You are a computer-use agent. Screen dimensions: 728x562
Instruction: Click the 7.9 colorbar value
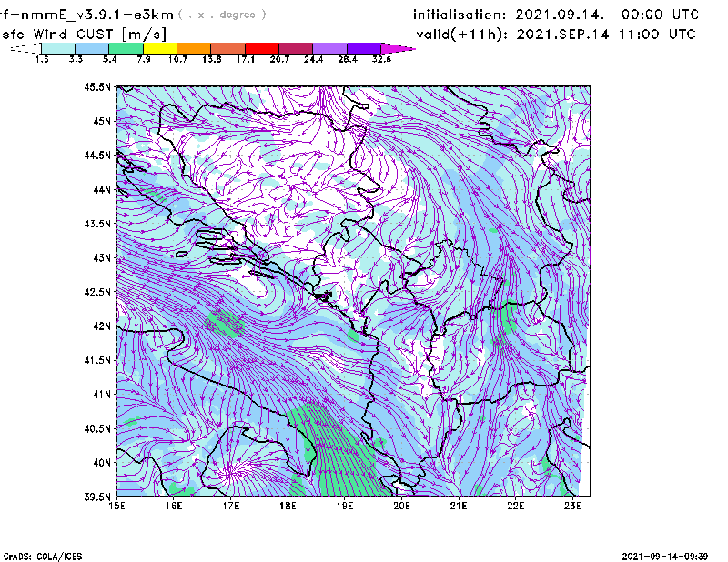click(x=144, y=59)
